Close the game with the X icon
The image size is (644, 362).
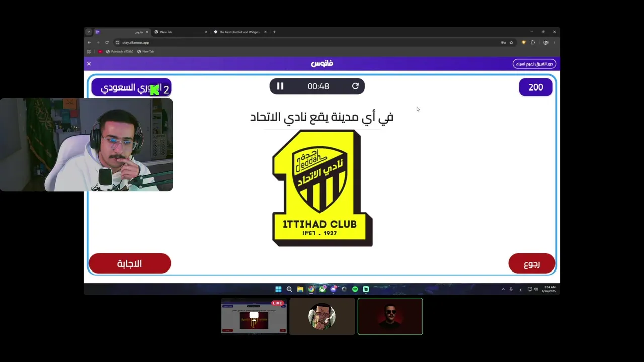pyautogui.click(x=89, y=64)
